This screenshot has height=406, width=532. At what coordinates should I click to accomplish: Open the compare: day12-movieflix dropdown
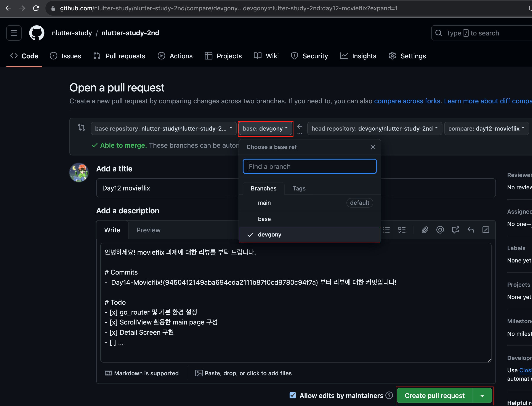point(486,129)
